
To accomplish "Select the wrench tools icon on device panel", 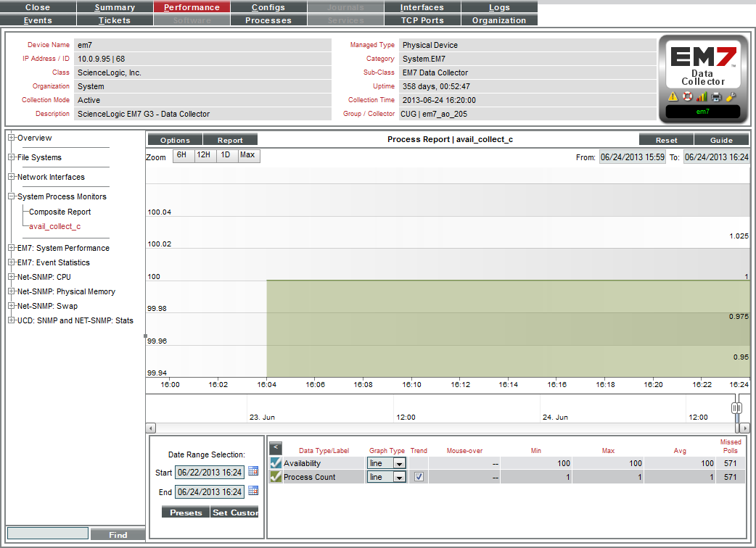I will (x=731, y=96).
